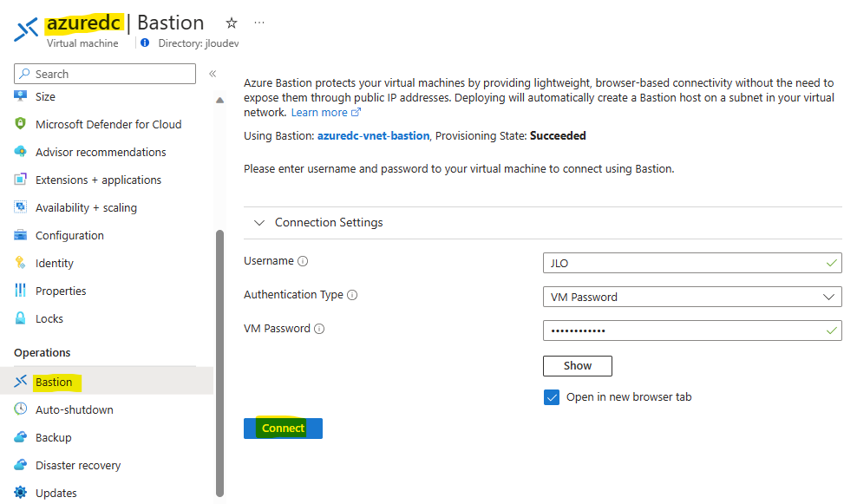Click the Extensions + applications icon
Image resolution: width=857 pixels, height=504 pixels.
(20, 180)
